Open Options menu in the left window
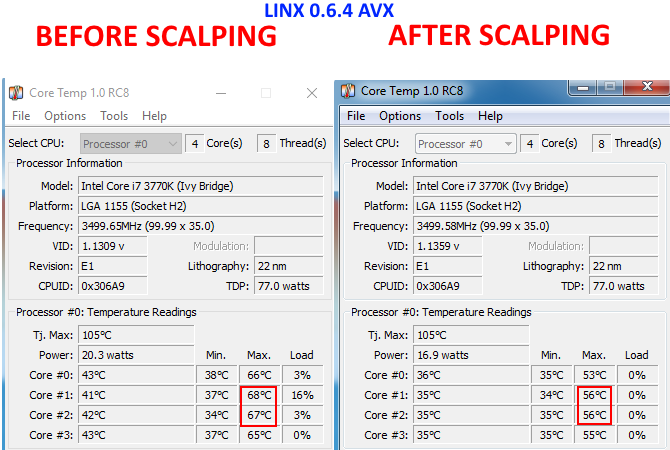 point(65,116)
